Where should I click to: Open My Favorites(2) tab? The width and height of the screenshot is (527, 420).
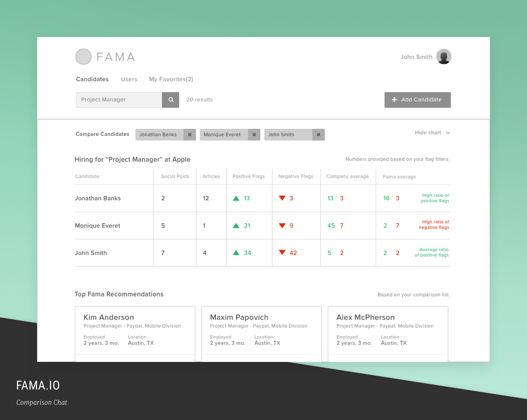tap(171, 79)
